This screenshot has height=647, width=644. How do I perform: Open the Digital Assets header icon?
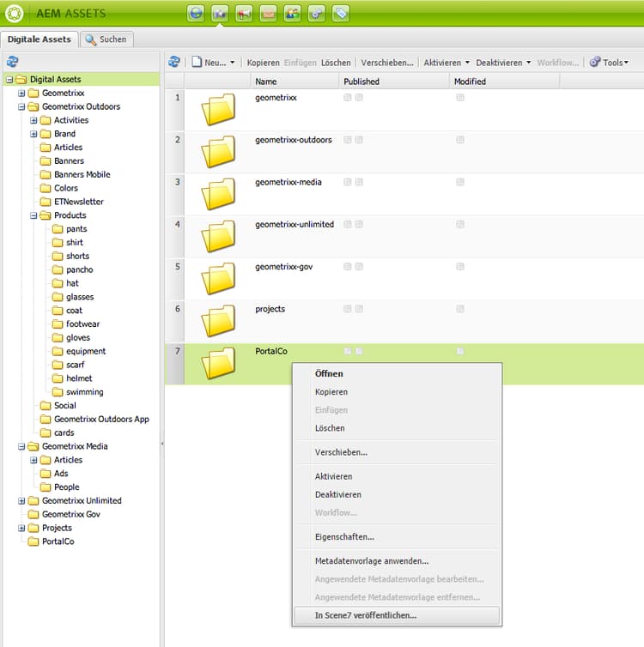pos(220,13)
